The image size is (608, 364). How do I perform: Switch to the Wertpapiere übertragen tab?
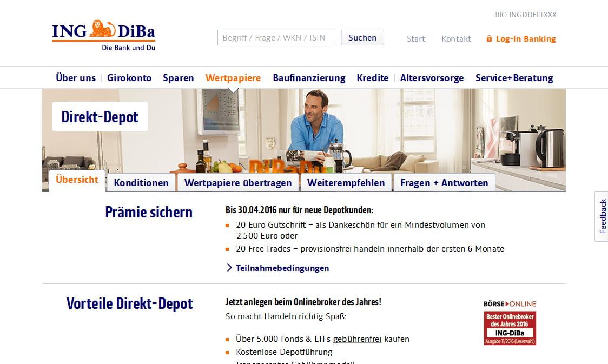pos(238,183)
